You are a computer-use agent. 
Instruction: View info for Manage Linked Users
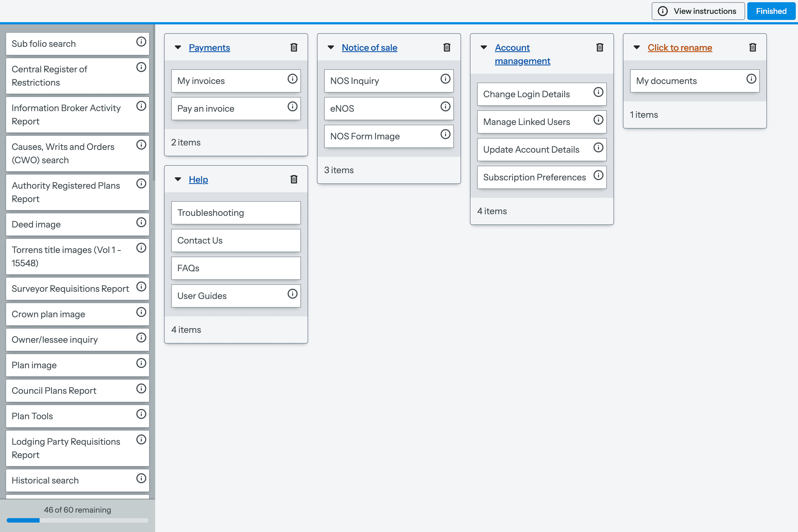point(598,120)
